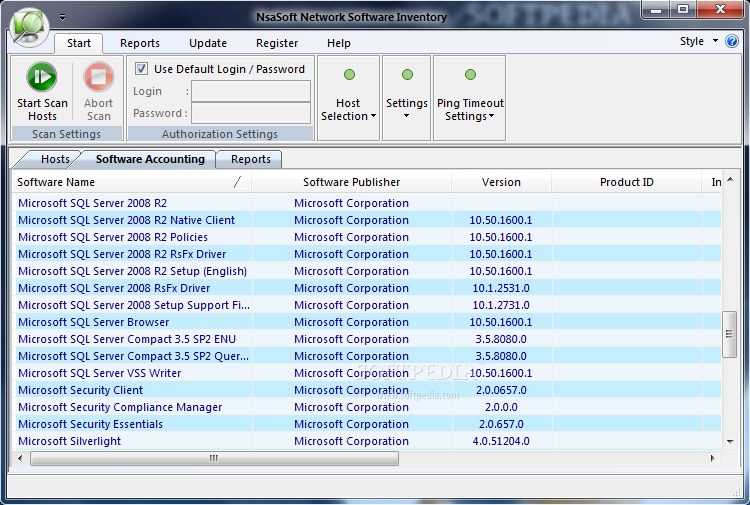Screen dimensions: 750x505
Task: Select Microsoft SQL Server 2008 R2 RsFx Driver
Action: click(368, 254)
